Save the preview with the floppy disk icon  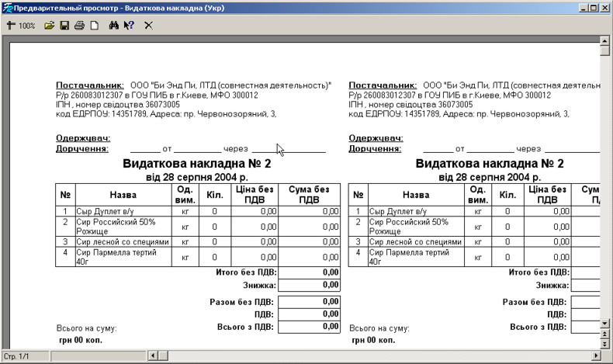pyautogui.click(x=64, y=26)
